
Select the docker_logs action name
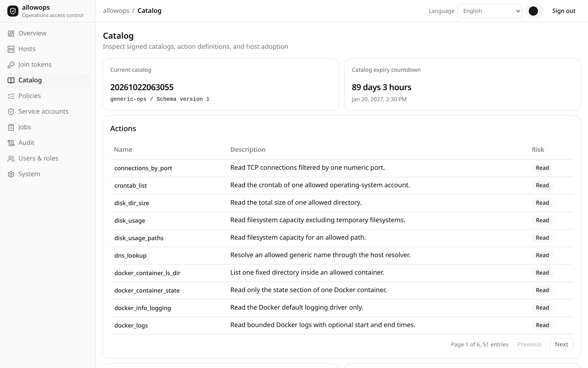[131, 326]
